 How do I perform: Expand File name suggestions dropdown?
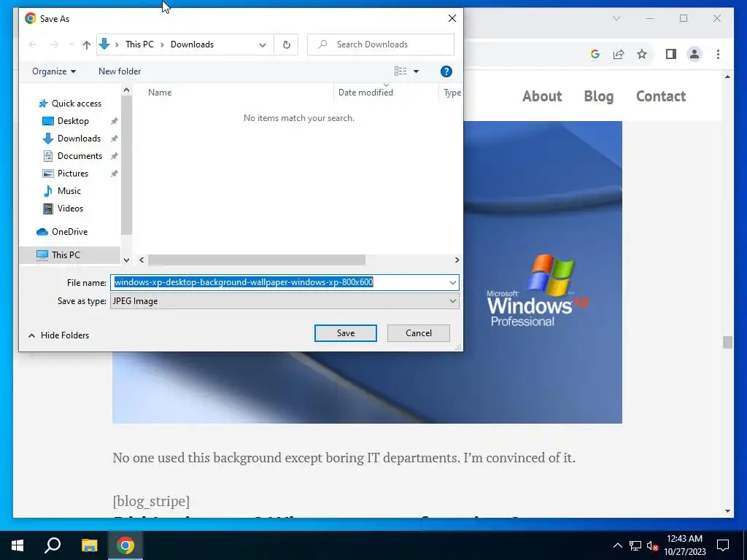pos(452,282)
